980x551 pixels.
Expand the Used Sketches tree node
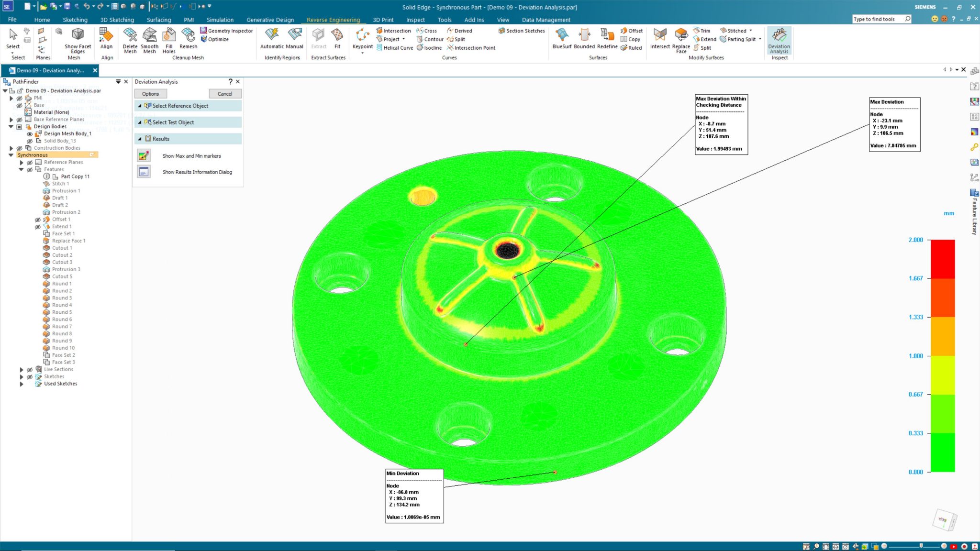21,384
